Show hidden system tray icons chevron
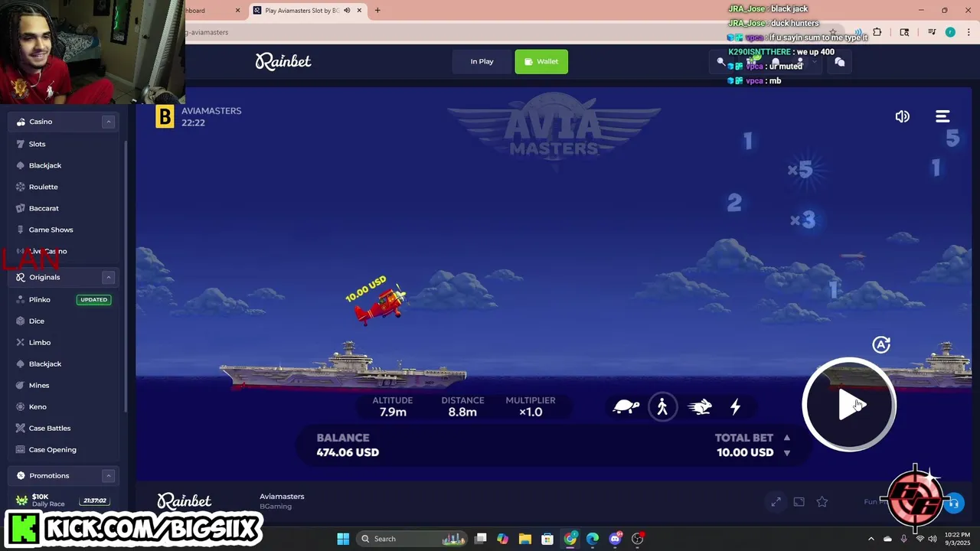 (x=871, y=539)
